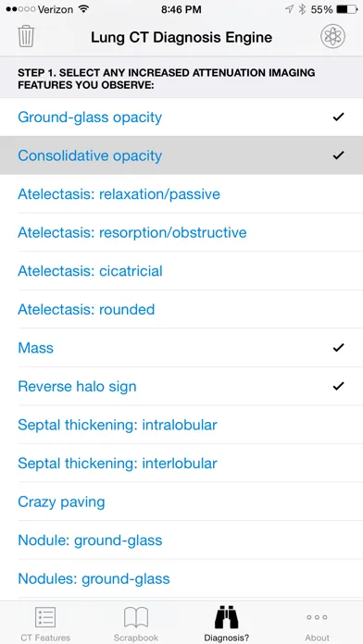Select Atelectasis: relaxation/passive
This screenshot has width=363, height=644.
tap(181, 194)
